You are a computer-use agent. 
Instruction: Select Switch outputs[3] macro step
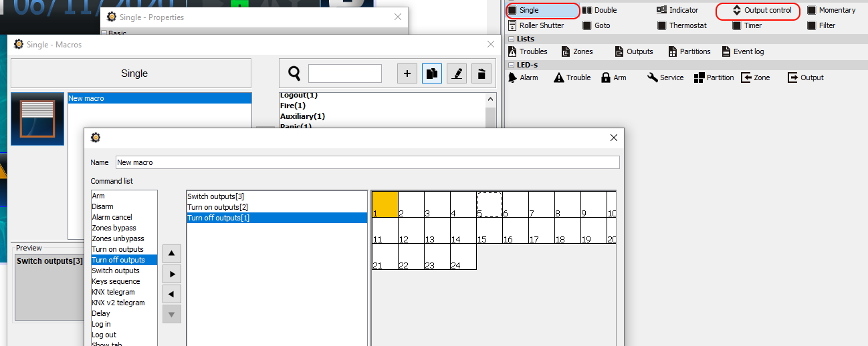(x=215, y=196)
